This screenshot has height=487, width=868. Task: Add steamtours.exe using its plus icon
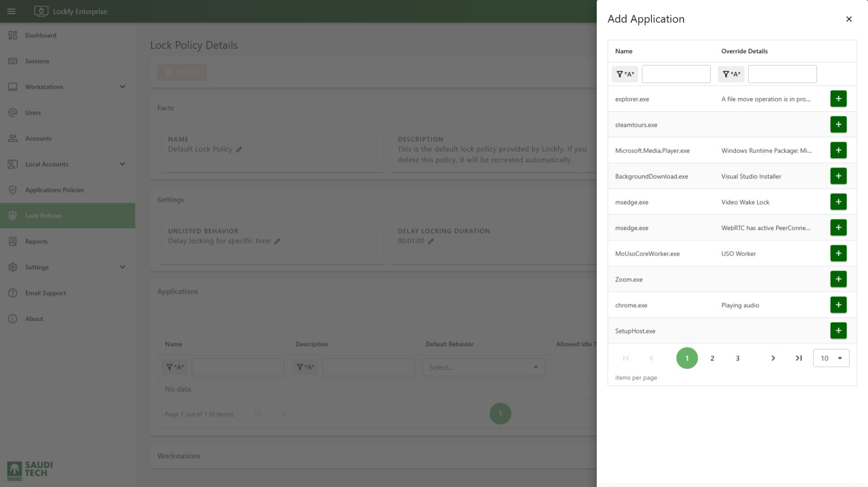(x=838, y=124)
